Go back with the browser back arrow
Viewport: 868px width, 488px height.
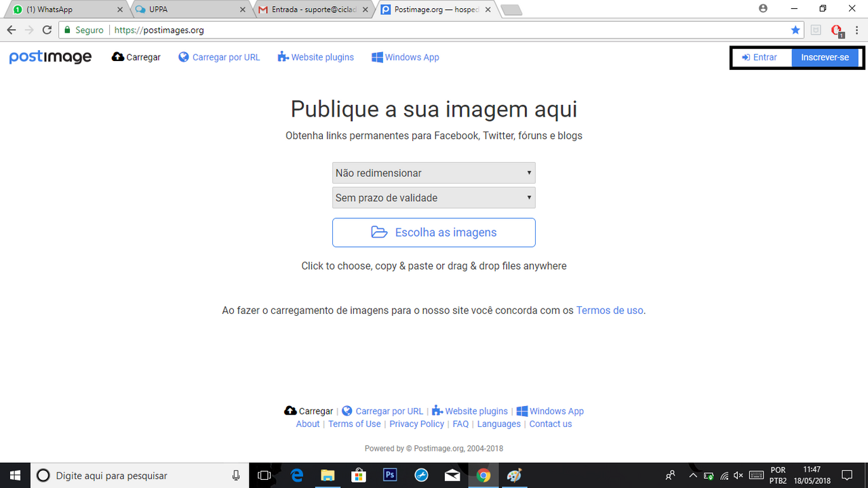[x=11, y=30]
